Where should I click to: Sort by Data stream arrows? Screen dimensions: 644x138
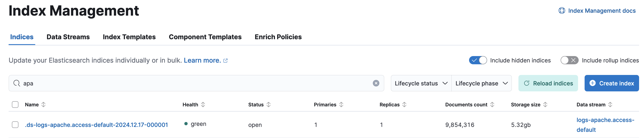pyautogui.click(x=610, y=105)
